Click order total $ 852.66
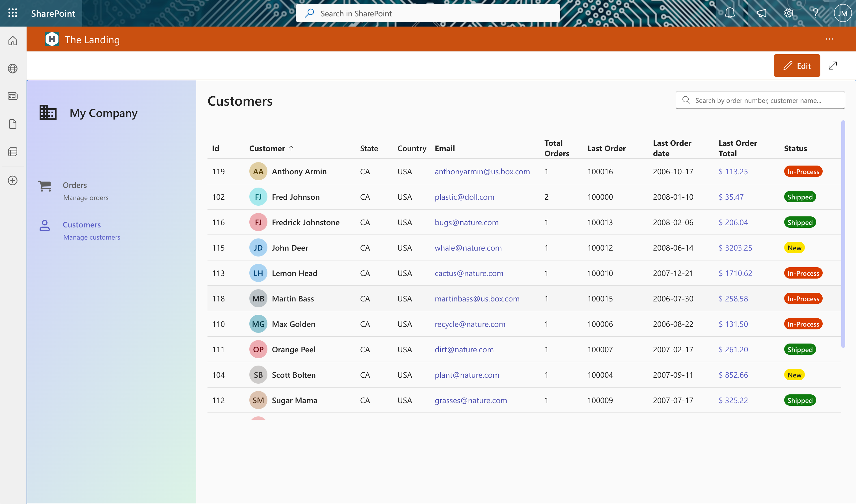The width and height of the screenshot is (856, 504). [733, 375]
